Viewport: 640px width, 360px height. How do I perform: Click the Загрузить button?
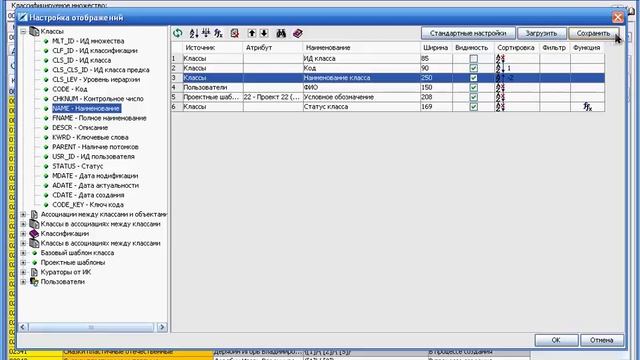click(x=541, y=33)
